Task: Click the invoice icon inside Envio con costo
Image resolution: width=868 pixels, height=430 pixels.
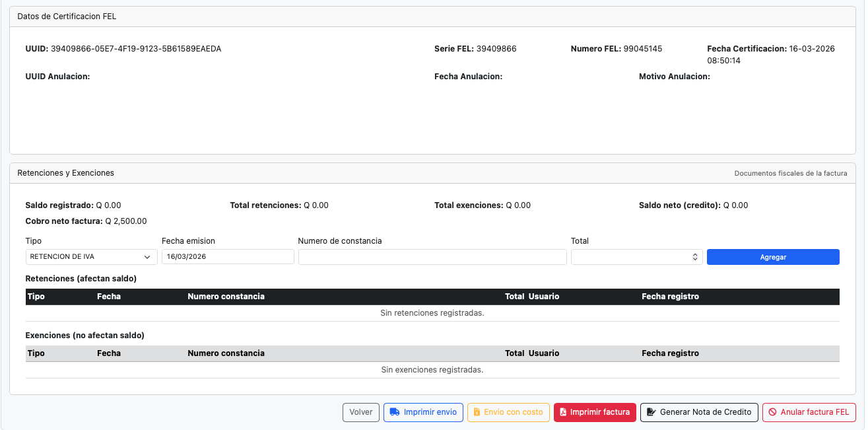Action: pyautogui.click(x=477, y=412)
